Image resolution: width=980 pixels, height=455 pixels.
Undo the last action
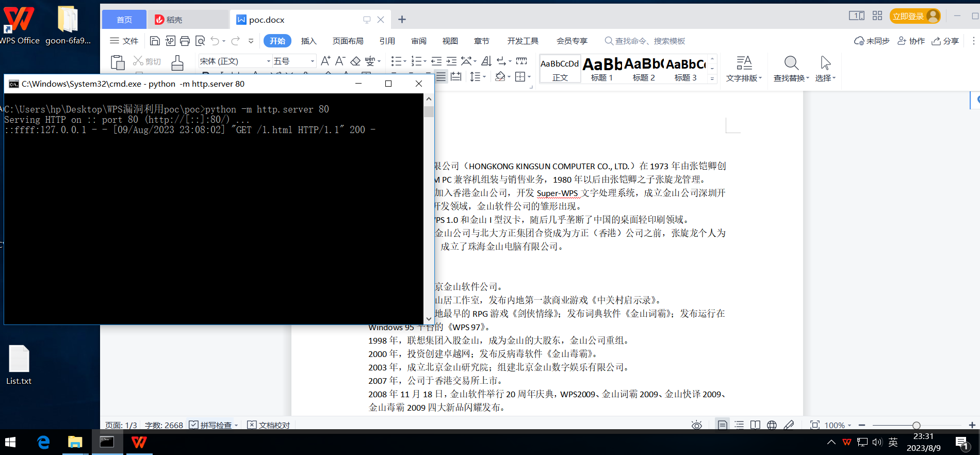(x=215, y=41)
